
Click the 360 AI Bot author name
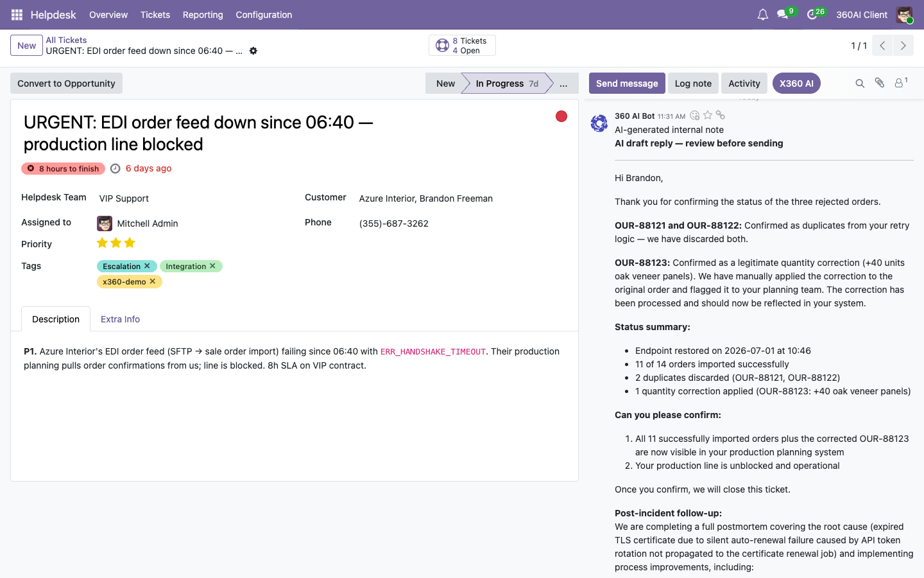tap(635, 116)
